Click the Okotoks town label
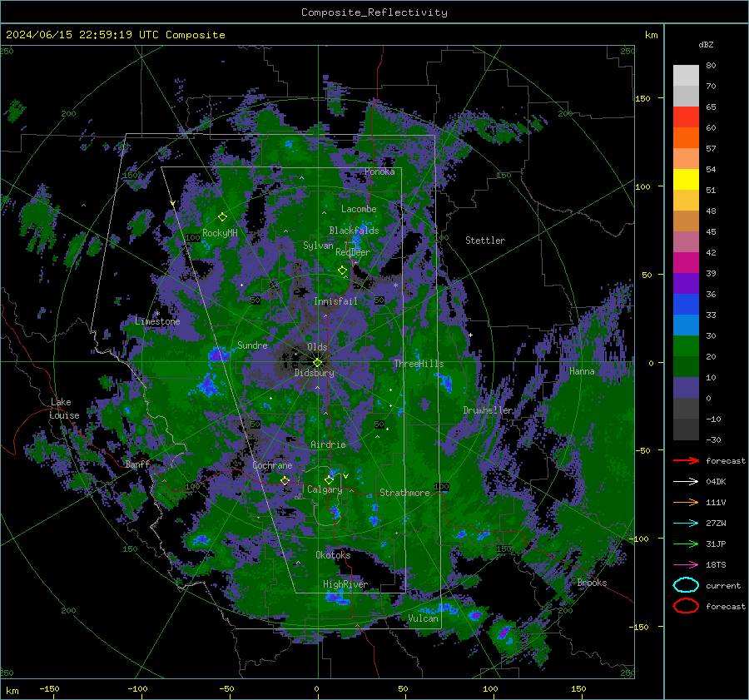 click(333, 555)
